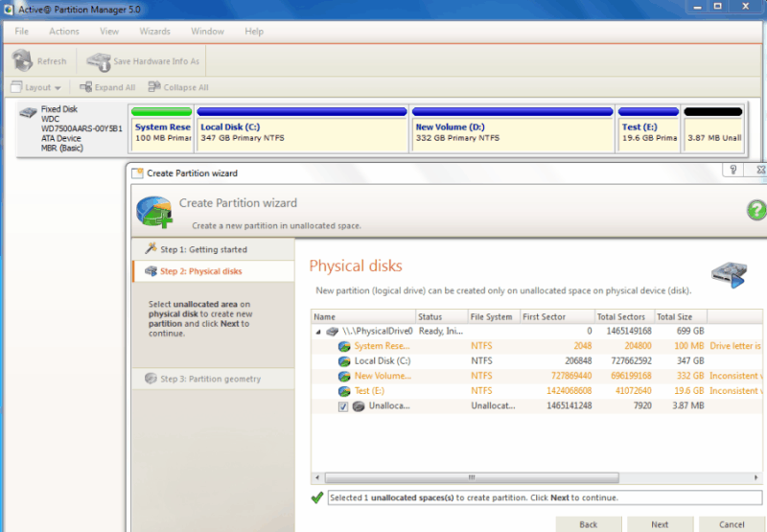Close the Create Partition wizard dialog
Screen dimensions: 767x532
coord(760,170)
